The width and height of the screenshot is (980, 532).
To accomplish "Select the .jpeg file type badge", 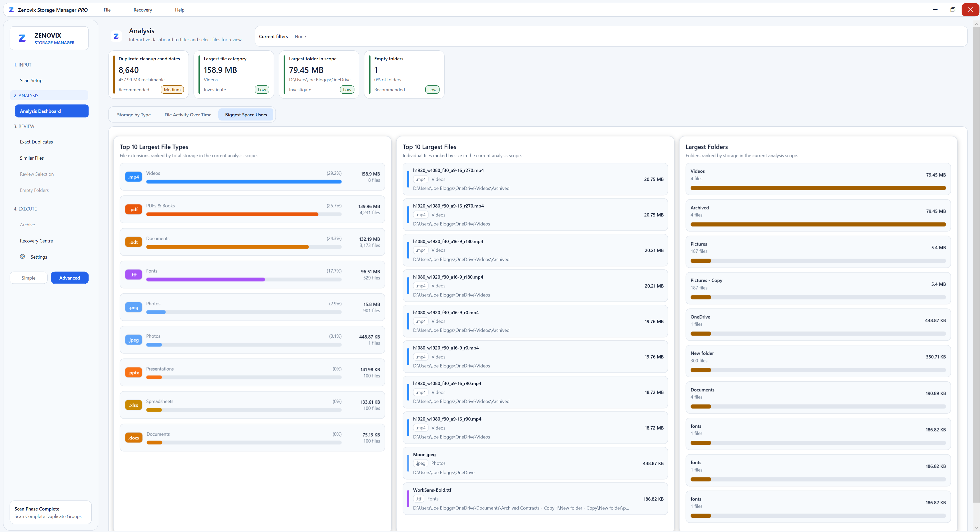I will pyautogui.click(x=134, y=340).
